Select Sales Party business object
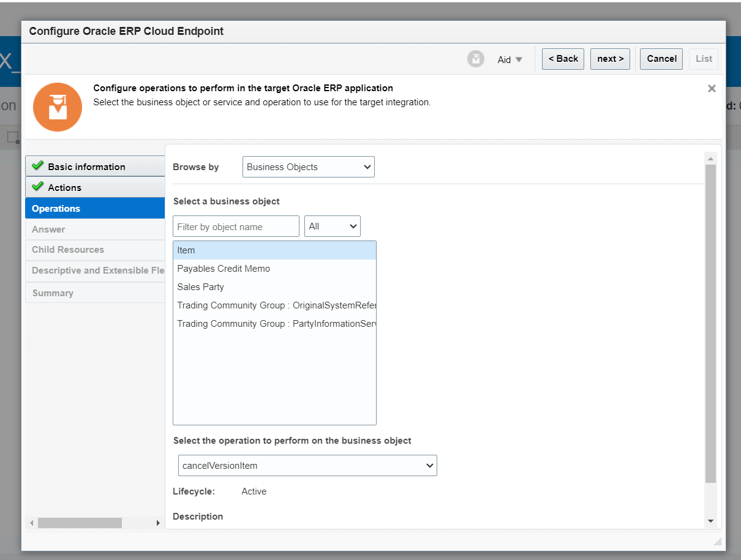Screen dimensions: 741x560 [274, 287]
